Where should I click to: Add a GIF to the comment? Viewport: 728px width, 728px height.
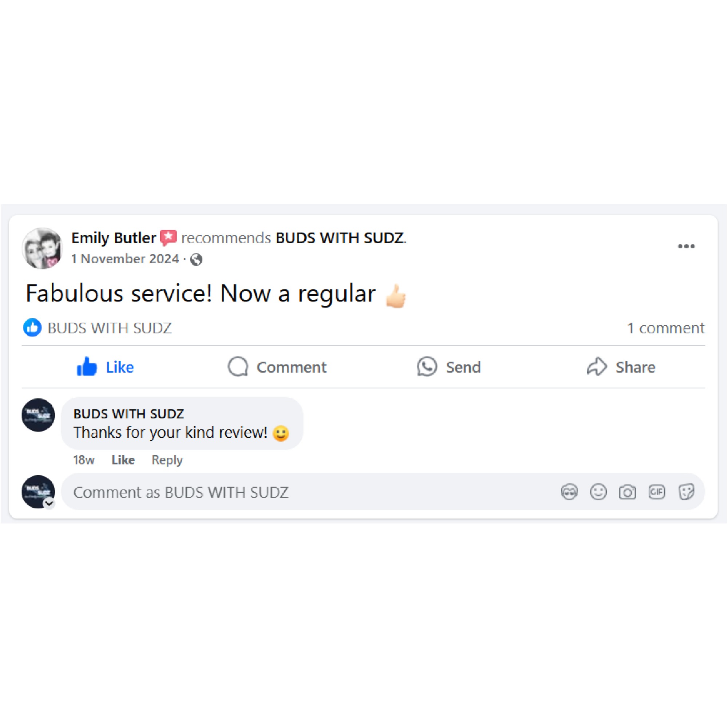(x=657, y=492)
